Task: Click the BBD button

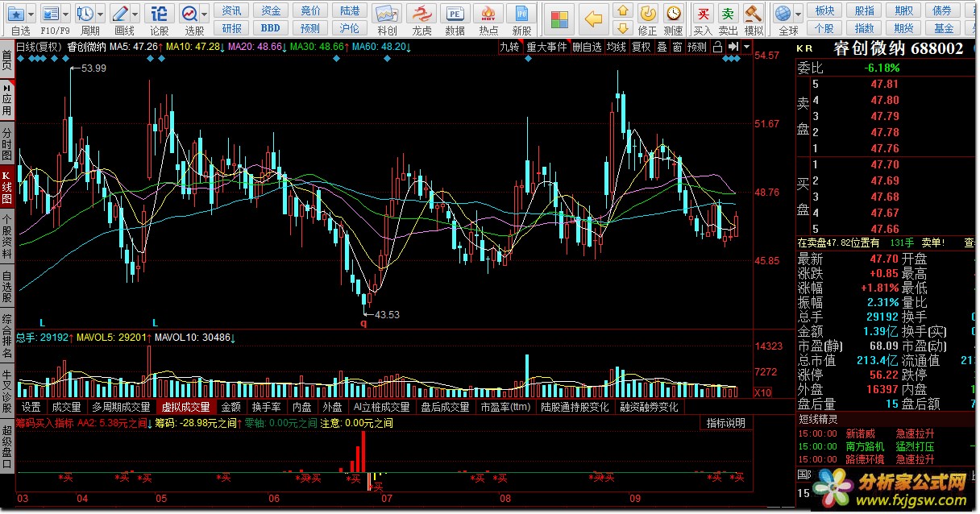Action: click(271, 28)
